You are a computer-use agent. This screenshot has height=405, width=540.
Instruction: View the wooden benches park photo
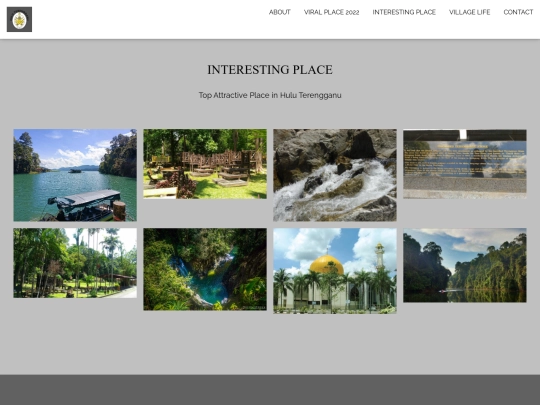pos(205,164)
